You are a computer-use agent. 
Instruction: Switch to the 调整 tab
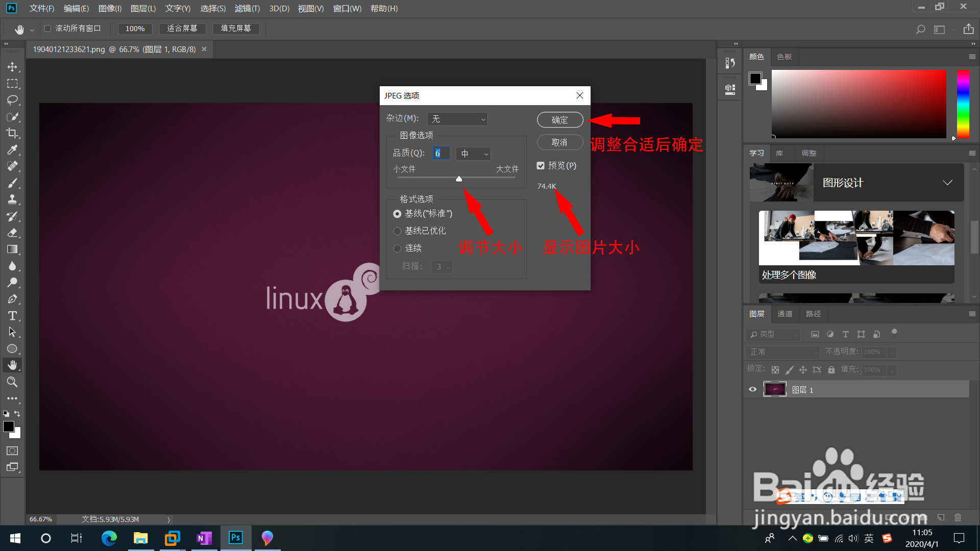tap(808, 153)
